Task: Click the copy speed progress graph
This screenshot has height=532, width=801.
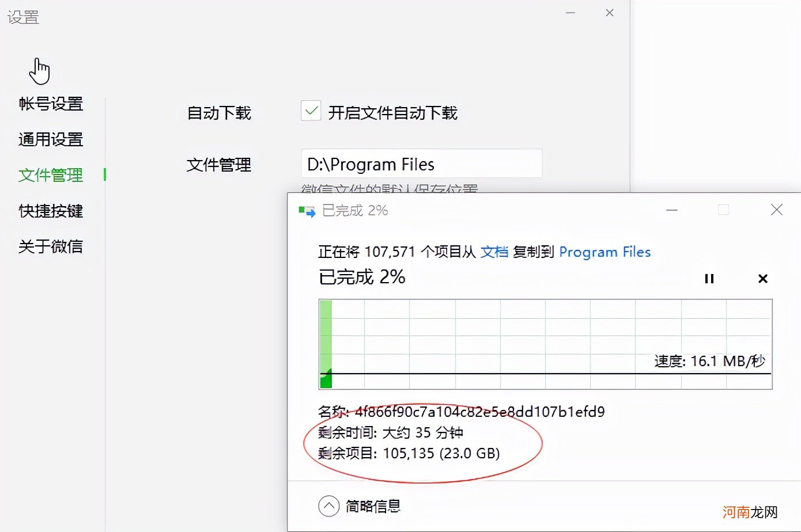Action: [x=545, y=344]
